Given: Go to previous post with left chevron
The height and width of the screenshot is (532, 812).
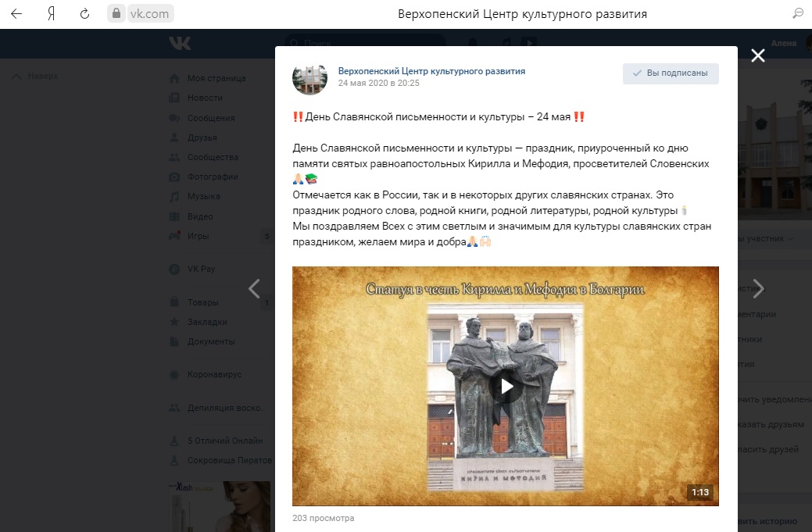Looking at the screenshot, I should click(254, 289).
